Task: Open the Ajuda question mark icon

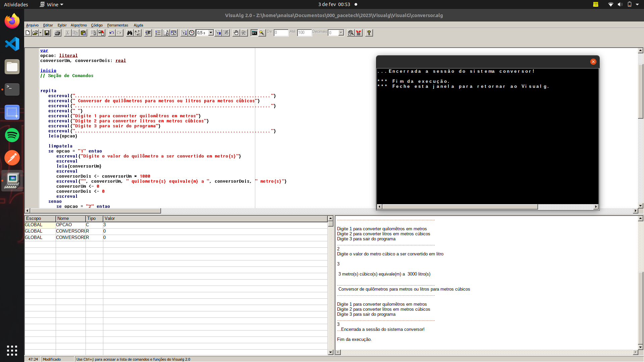Action: pos(368,33)
